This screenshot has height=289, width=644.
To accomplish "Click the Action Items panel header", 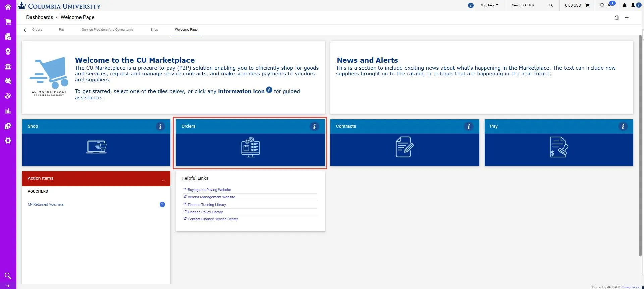I will point(96,179).
